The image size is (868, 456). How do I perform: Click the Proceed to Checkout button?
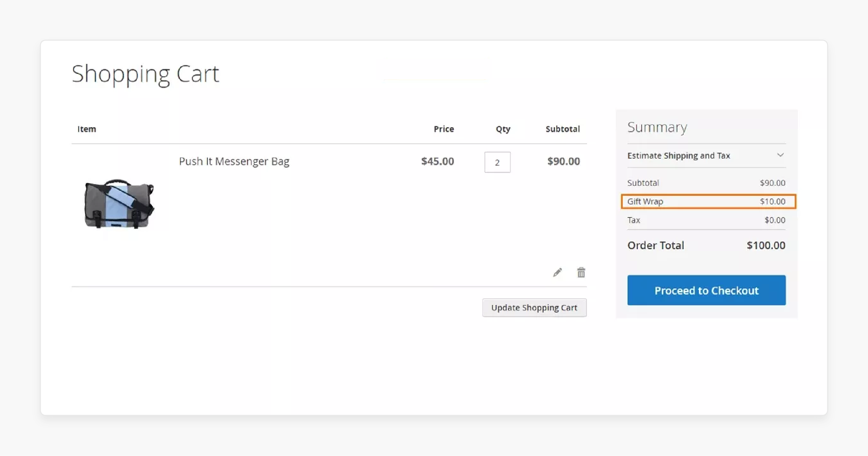pos(706,290)
